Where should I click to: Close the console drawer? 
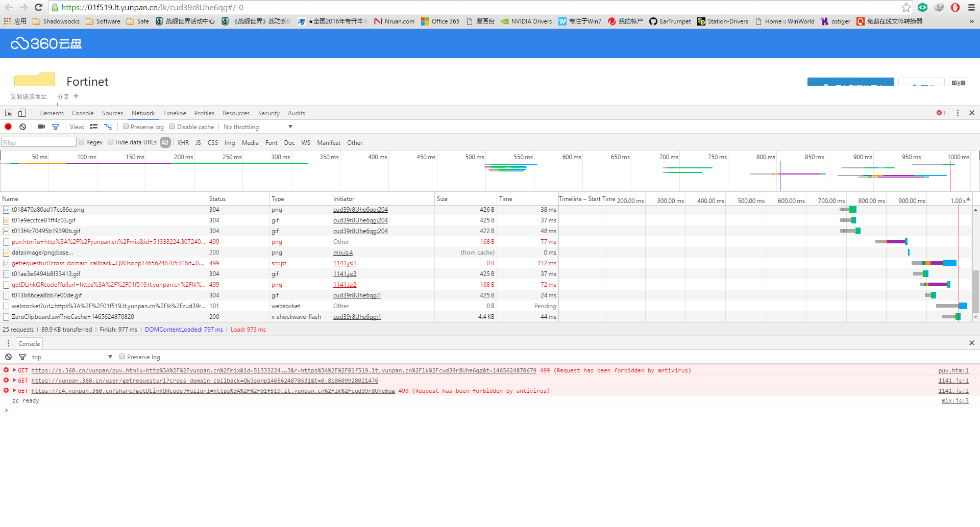click(972, 343)
